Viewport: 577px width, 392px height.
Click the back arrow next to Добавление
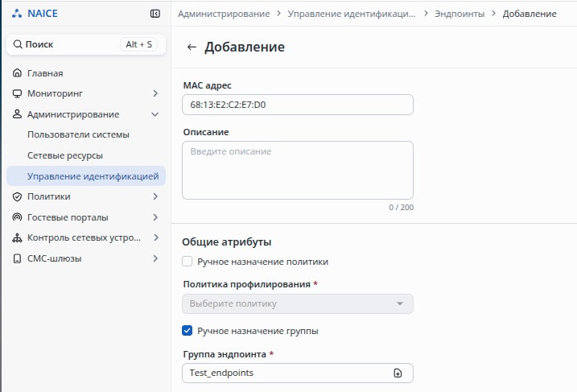click(x=192, y=47)
